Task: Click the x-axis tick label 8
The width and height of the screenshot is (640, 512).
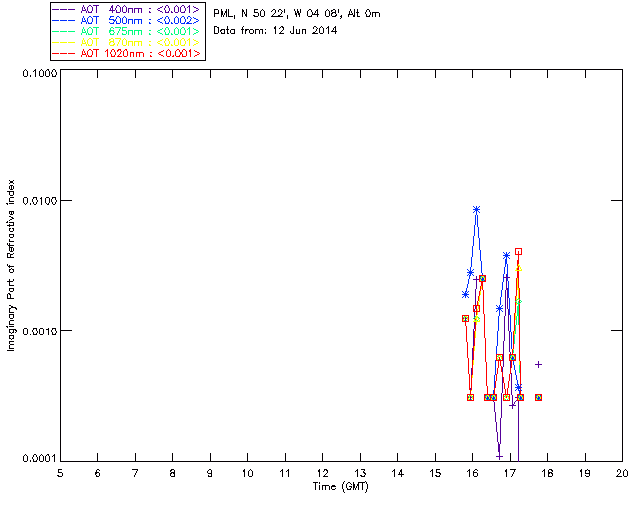Action: (173, 473)
